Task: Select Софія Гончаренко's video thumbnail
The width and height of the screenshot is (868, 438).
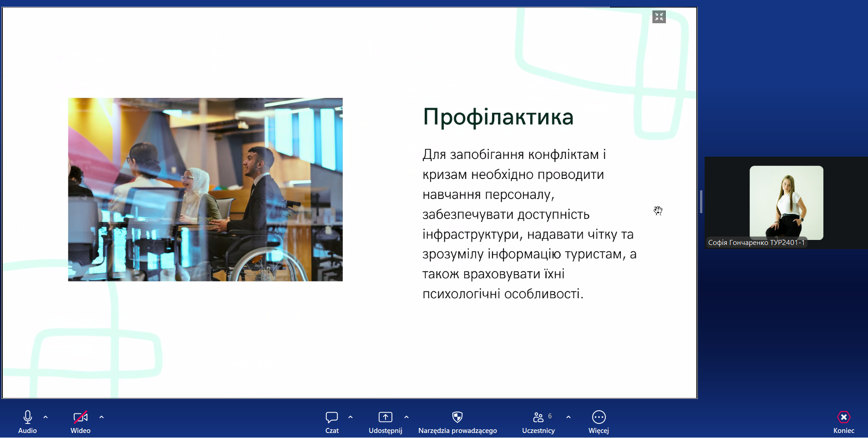Action: coord(786,202)
